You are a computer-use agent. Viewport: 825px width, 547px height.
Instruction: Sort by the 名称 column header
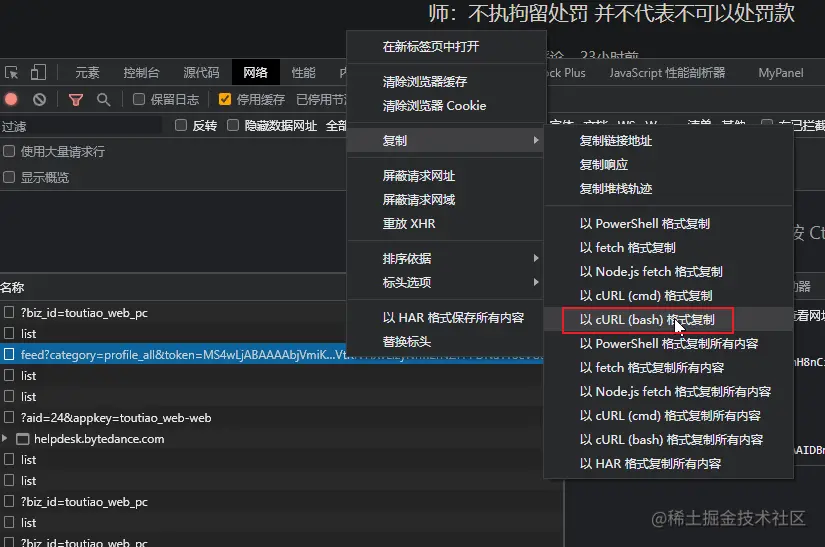[12, 287]
